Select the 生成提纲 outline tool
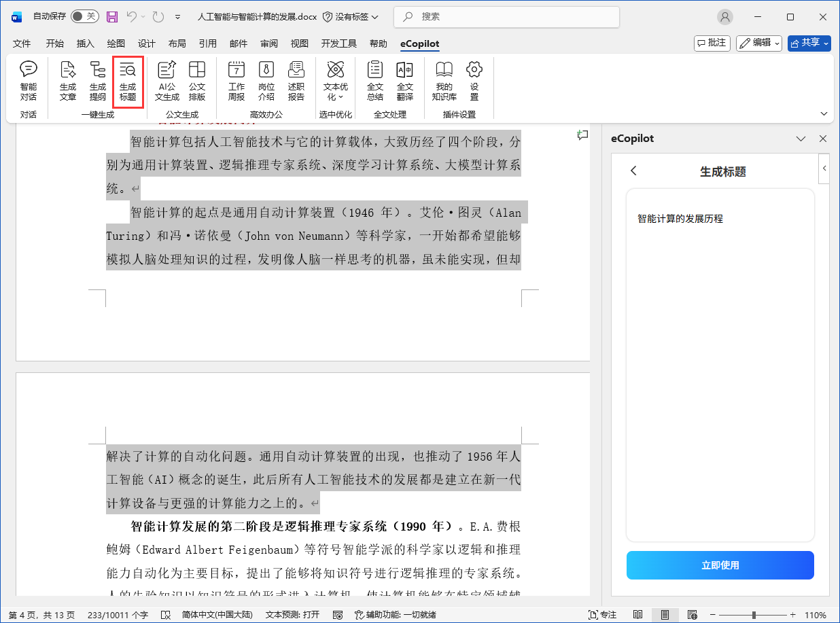 (x=98, y=81)
